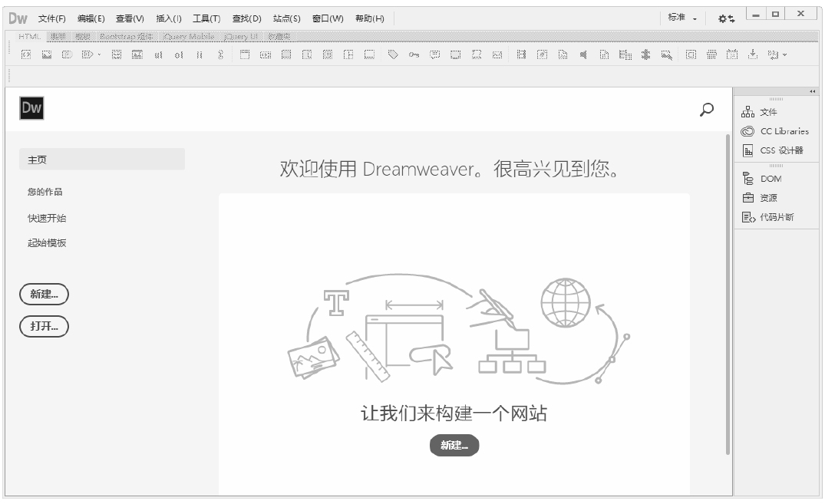Click the start page vertical scrollbar
The height and width of the screenshot is (504, 825).
tap(728, 292)
